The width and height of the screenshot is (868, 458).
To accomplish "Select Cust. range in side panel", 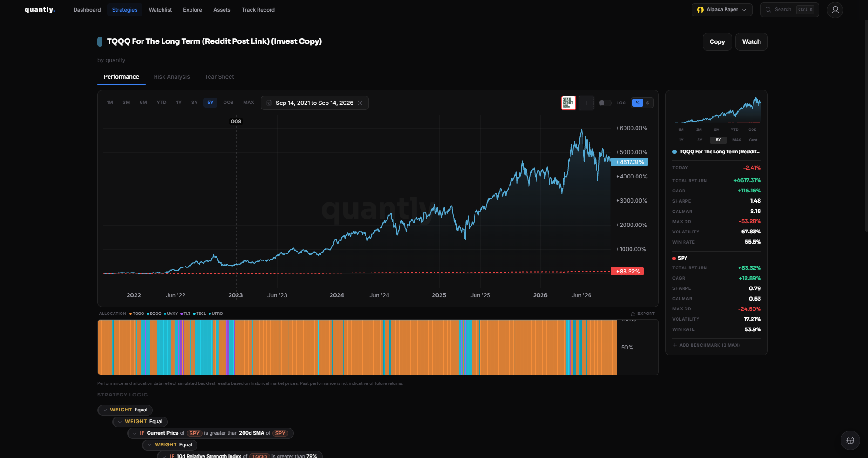I will pos(753,140).
